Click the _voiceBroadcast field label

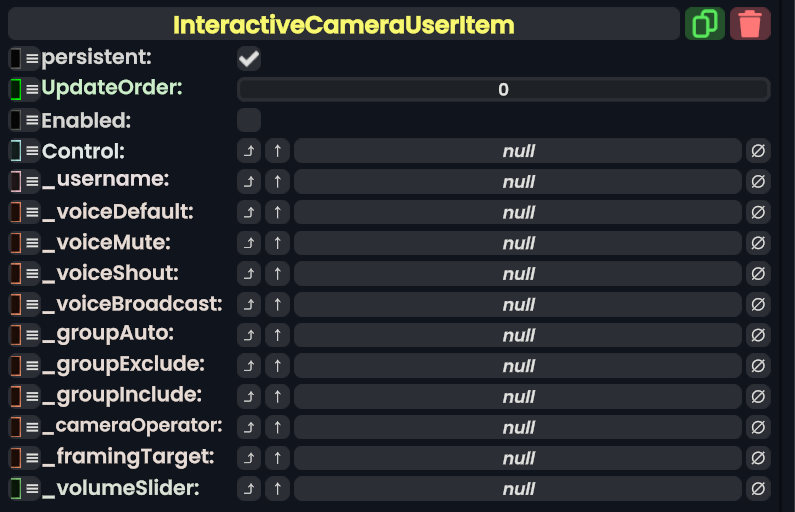[x=132, y=304]
